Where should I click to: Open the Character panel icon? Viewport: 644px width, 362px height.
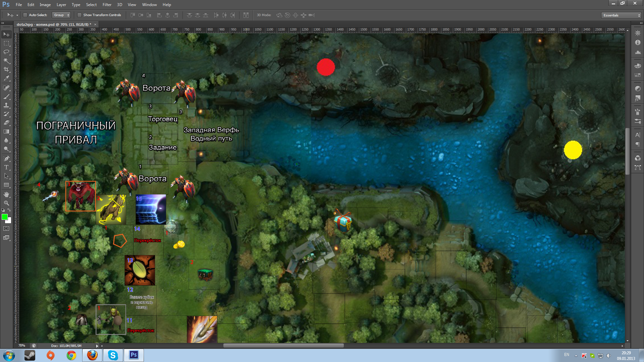pyautogui.click(x=638, y=135)
